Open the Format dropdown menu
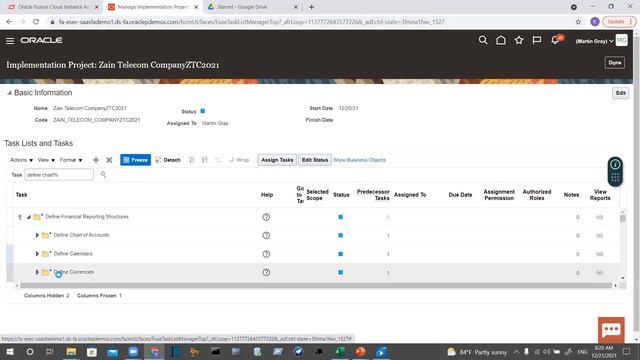Viewport: 640px width, 360px height. [x=71, y=160]
